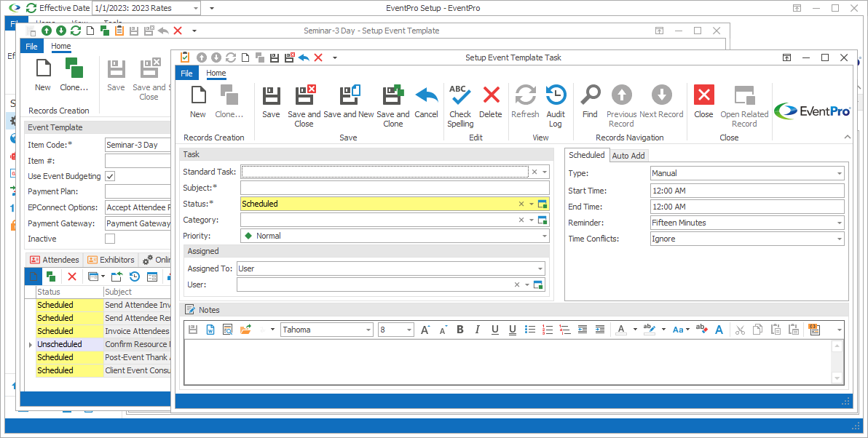Viewport: 868px width, 438px height.
Task: Click New in Seminar-3 Day window ribbon
Action: click(x=43, y=75)
